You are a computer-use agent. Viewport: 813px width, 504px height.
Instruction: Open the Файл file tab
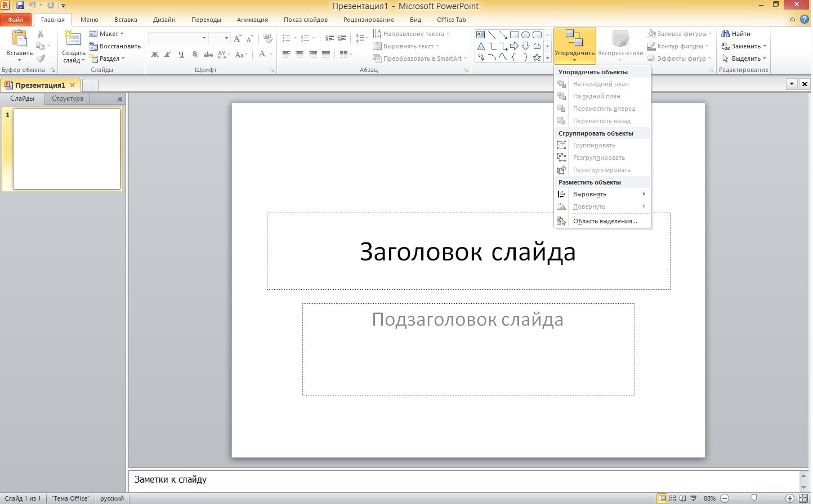click(x=16, y=20)
